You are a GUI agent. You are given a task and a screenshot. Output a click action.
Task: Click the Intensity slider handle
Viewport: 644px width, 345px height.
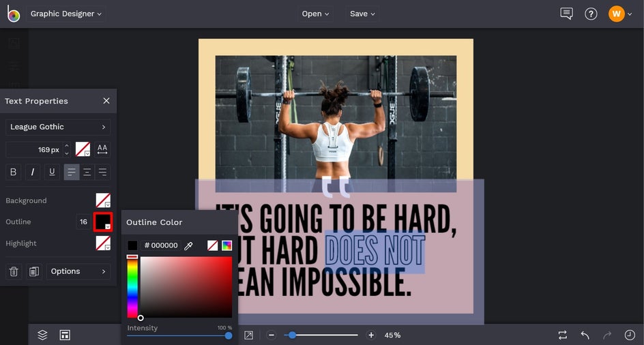229,335
